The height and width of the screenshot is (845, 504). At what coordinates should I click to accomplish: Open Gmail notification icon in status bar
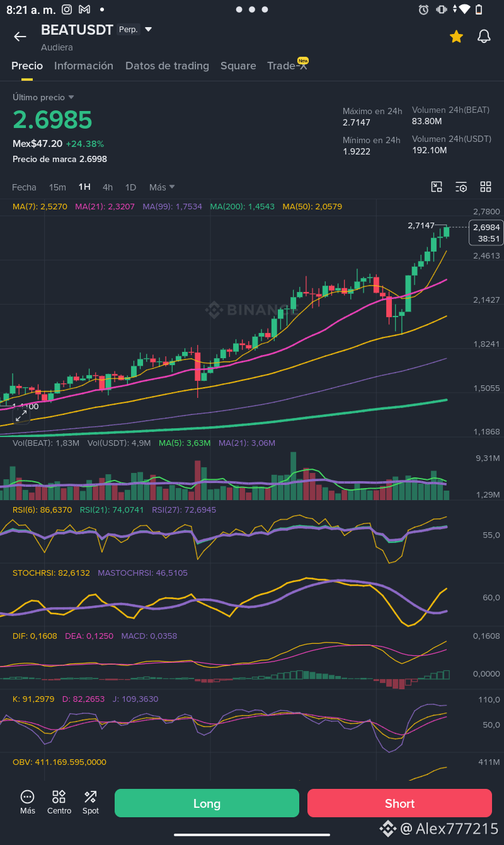[x=84, y=9]
